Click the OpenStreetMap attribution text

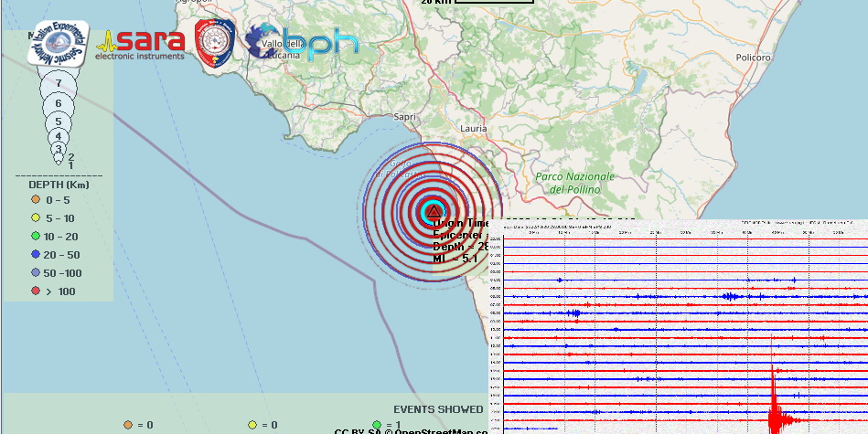click(x=412, y=430)
